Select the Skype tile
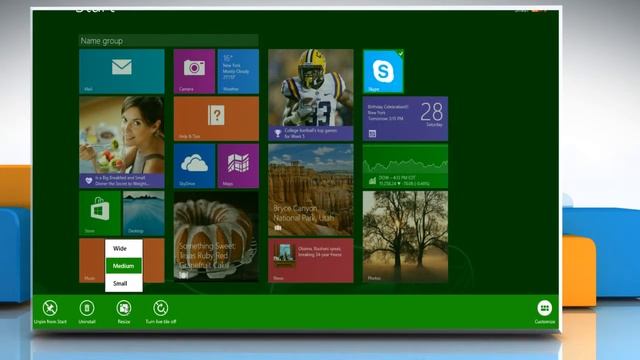The width and height of the screenshot is (640, 360). [383, 71]
